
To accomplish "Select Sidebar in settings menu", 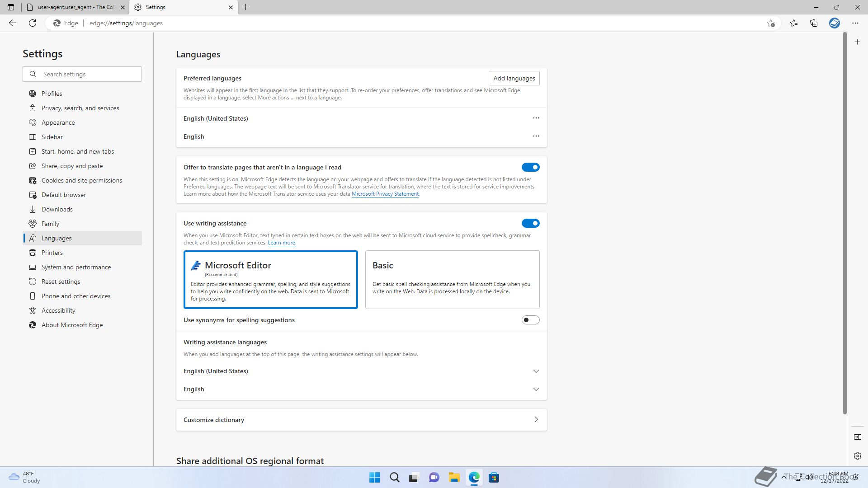I will coord(82,137).
